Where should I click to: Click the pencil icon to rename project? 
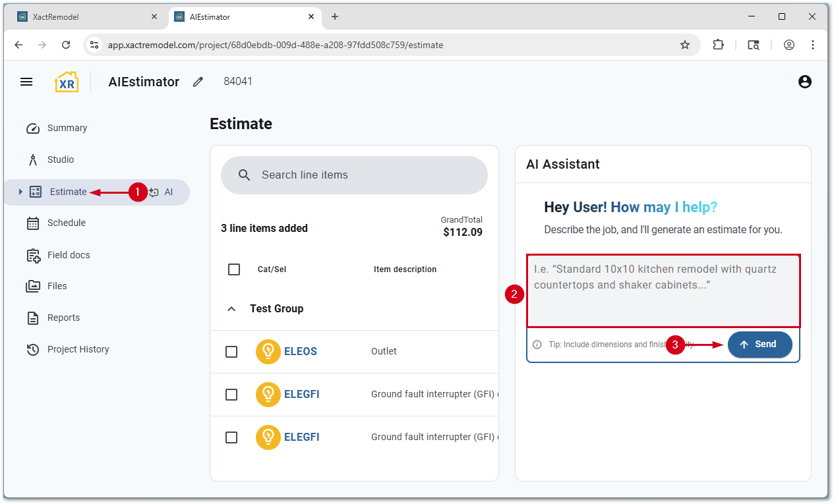pos(198,82)
